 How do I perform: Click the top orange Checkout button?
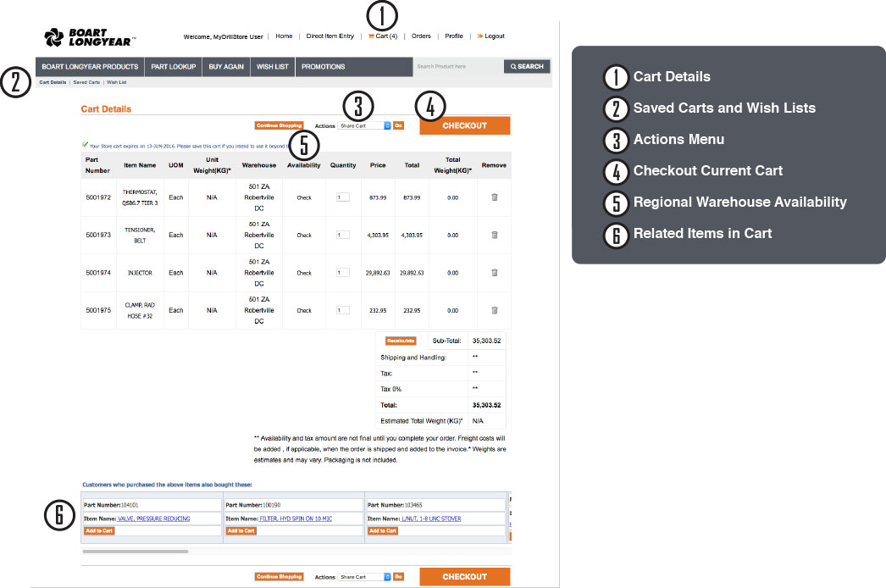coord(464,125)
